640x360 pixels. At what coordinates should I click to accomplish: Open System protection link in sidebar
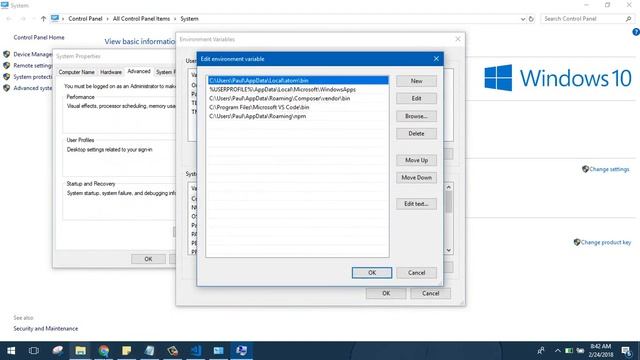[x=33, y=77]
